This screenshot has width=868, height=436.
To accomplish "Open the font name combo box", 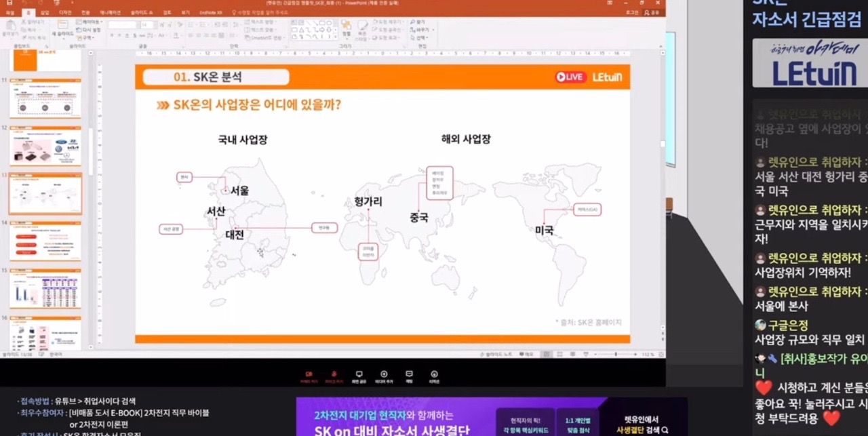I will click(123, 24).
